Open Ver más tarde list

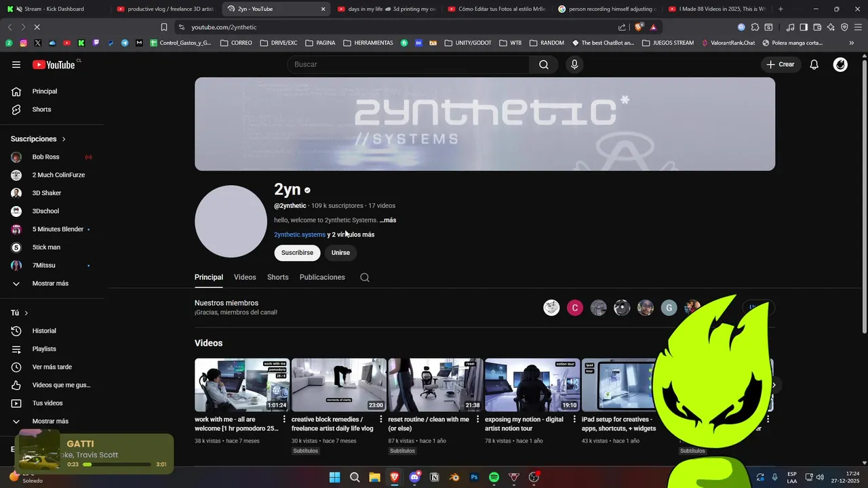[52, 367]
